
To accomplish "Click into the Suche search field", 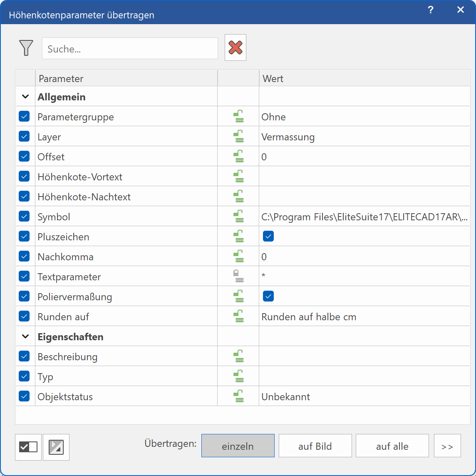I will [x=130, y=49].
